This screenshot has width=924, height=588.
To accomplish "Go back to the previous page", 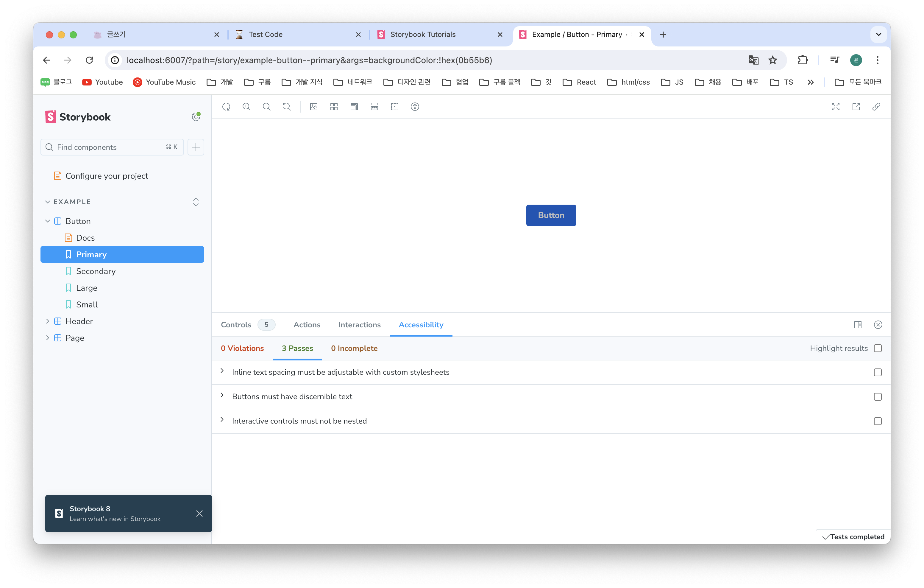I will pyautogui.click(x=46, y=60).
